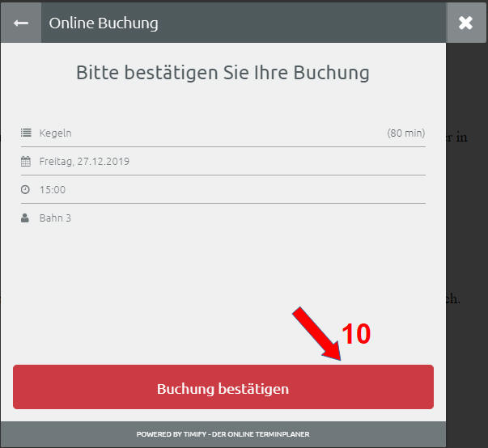Close the Online Buchung dialog
This screenshot has width=488, height=448.
pyautogui.click(x=465, y=23)
